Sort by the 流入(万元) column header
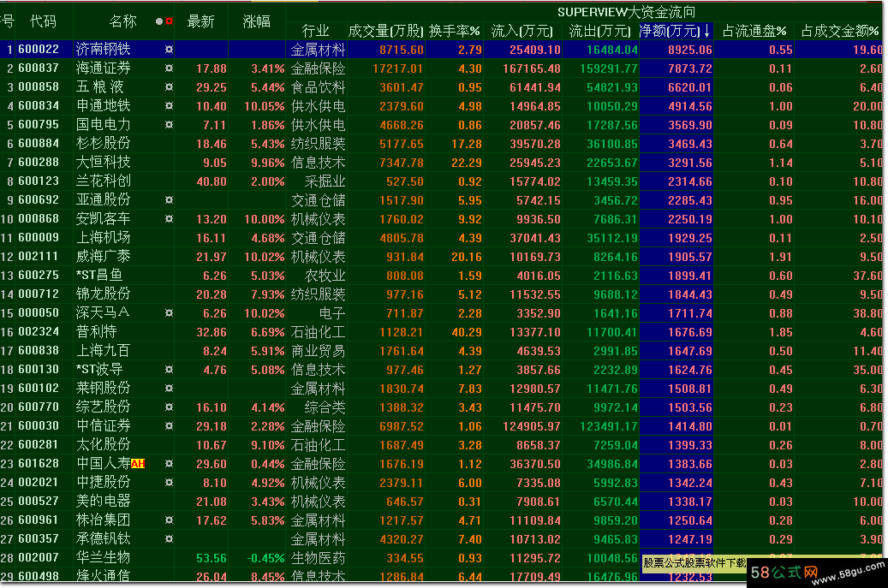Screen dimensions: 888x588 click(521, 31)
